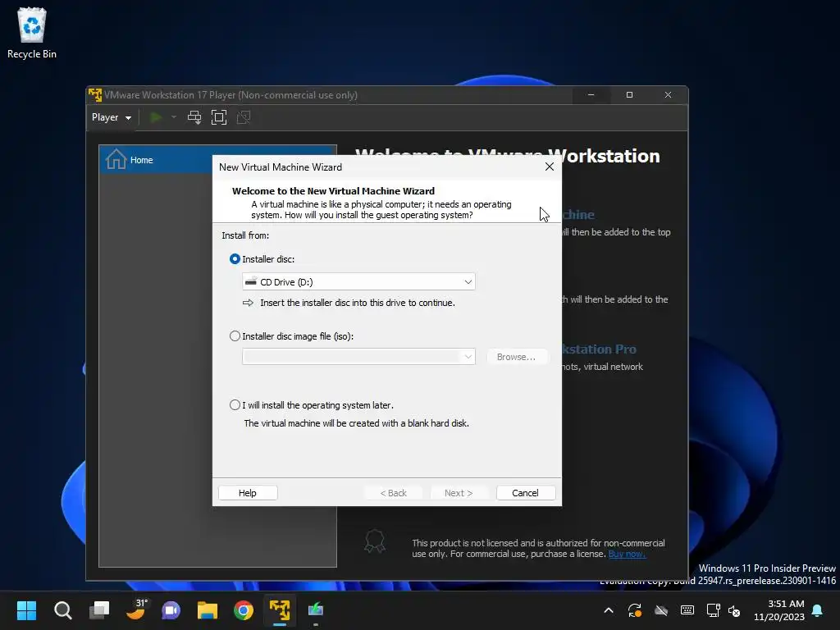Screen dimensions: 840x630
Task: Open Task View on taskbar
Action: (x=99, y=610)
